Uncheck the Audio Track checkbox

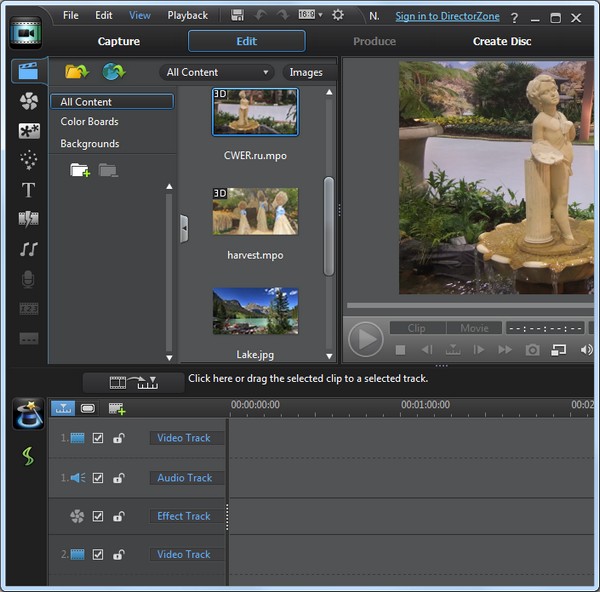point(98,478)
